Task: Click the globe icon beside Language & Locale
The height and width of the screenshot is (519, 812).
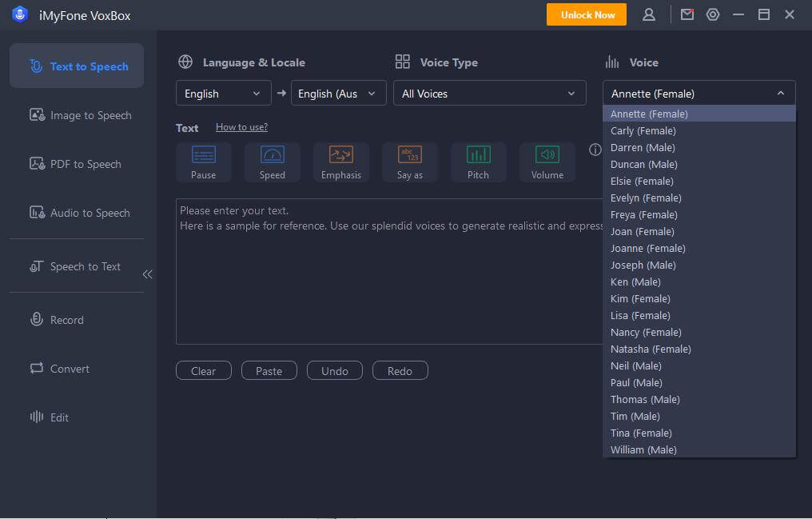Action: (x=185, y=62)
